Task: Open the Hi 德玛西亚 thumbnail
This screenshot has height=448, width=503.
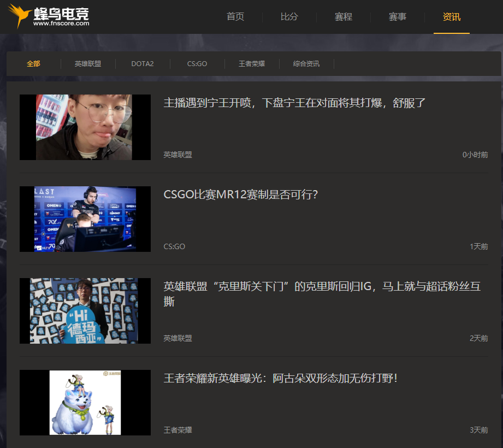Action: point(85,311)
